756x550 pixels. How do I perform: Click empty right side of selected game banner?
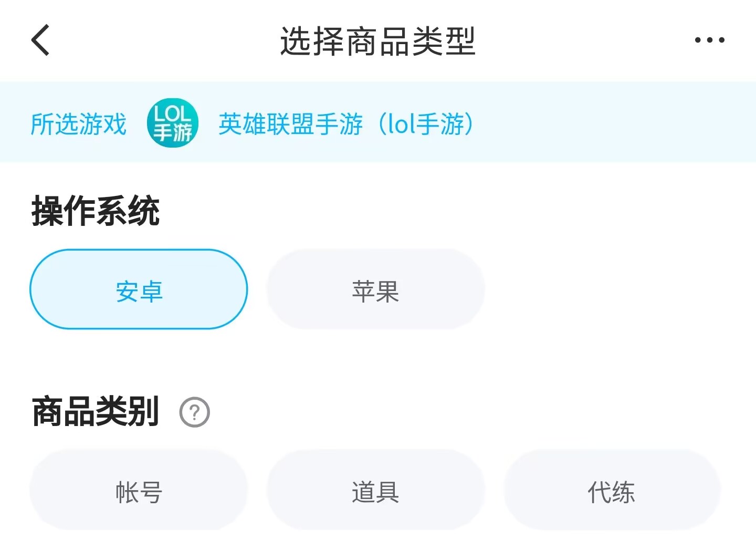click(x=614, y=123)
